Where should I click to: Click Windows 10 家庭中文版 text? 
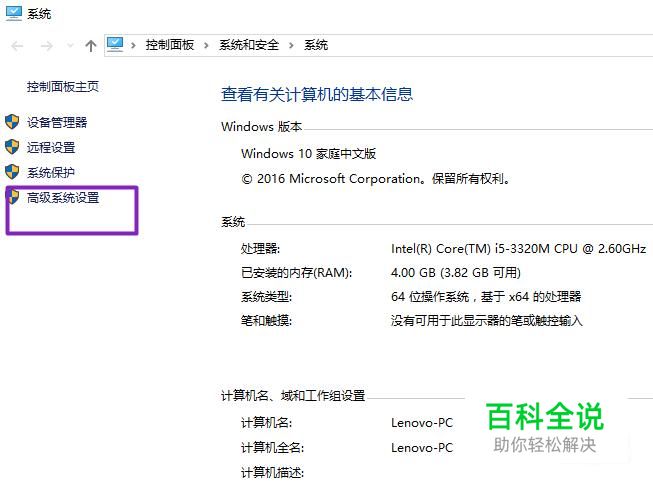tap(309, 154)
